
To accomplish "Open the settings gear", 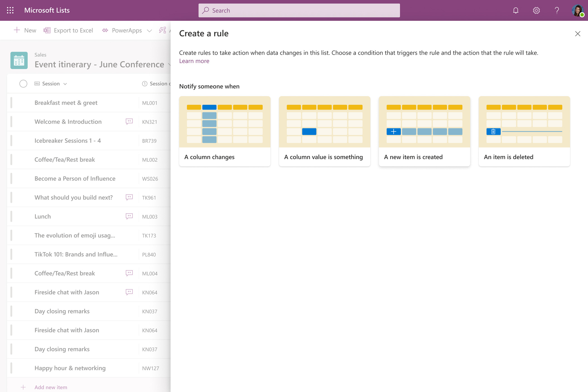I will coord(536,10).
